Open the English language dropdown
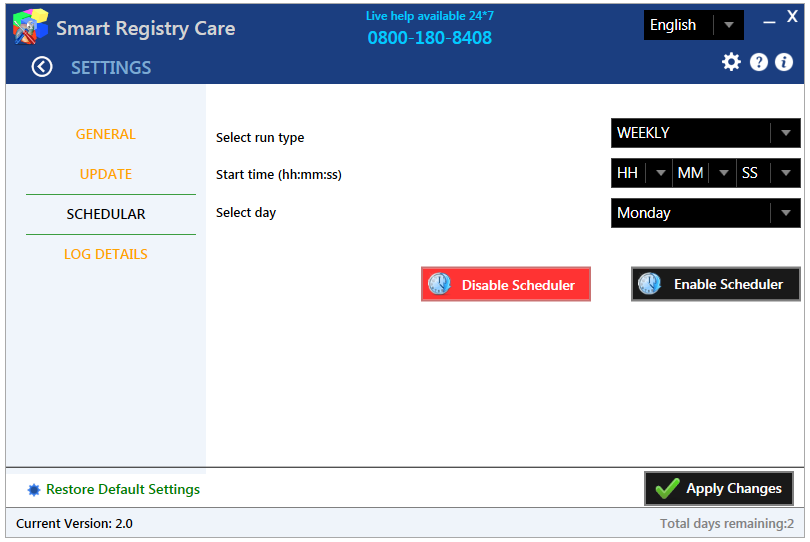Viewport: 810px width, 542px height. click(x=693, y=25)
